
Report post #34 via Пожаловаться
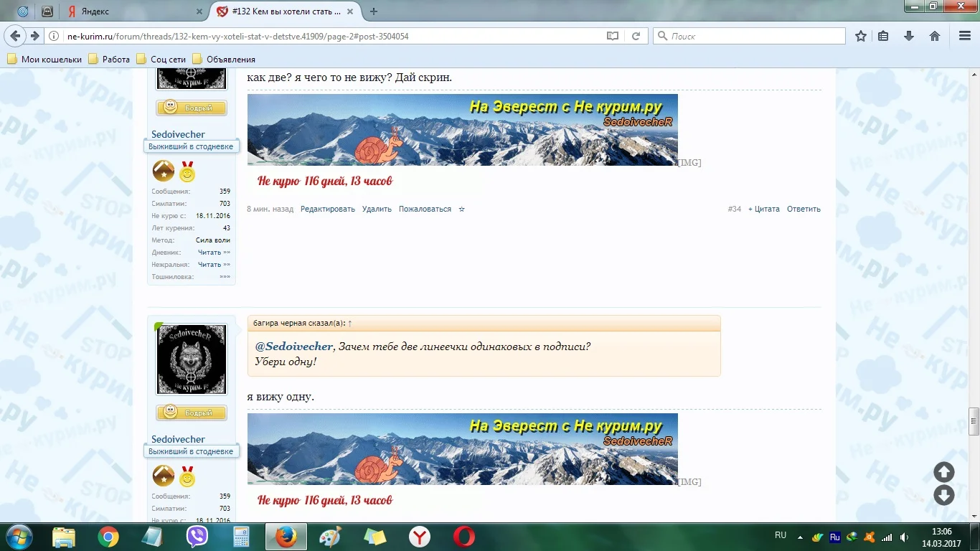pos(425,209)
